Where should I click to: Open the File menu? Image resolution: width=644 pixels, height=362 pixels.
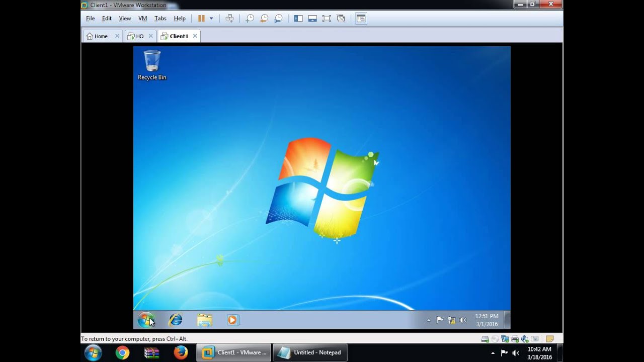click(x=90, y=18)
